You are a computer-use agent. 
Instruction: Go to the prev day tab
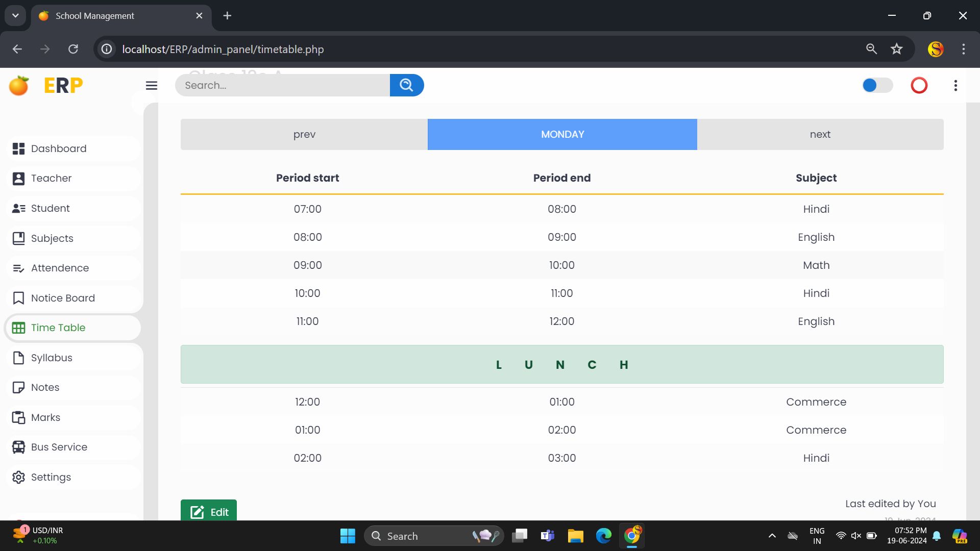coord(304,134)
